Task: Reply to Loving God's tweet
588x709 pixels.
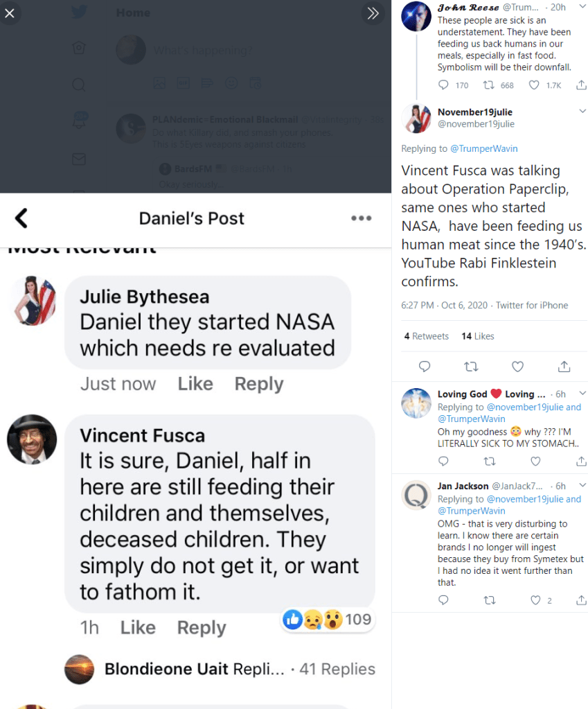Action: tap(444, 461)
